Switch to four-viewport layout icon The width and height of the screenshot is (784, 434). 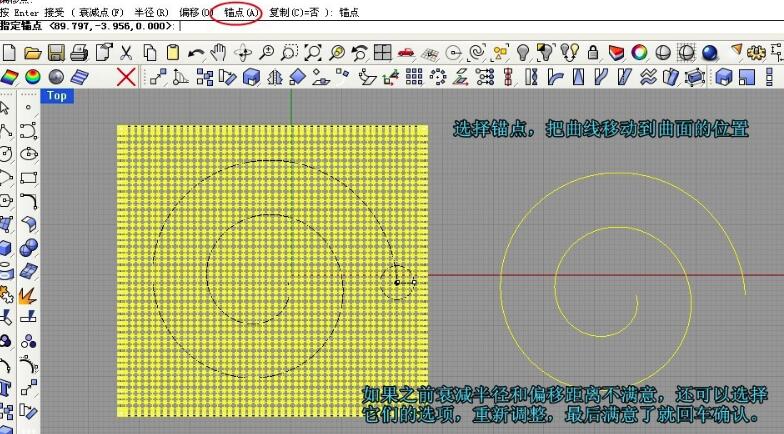[382, 52]
